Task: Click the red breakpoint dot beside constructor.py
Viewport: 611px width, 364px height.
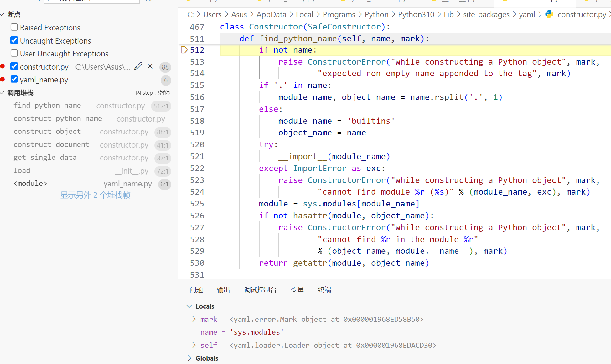Action: (3, 66)
